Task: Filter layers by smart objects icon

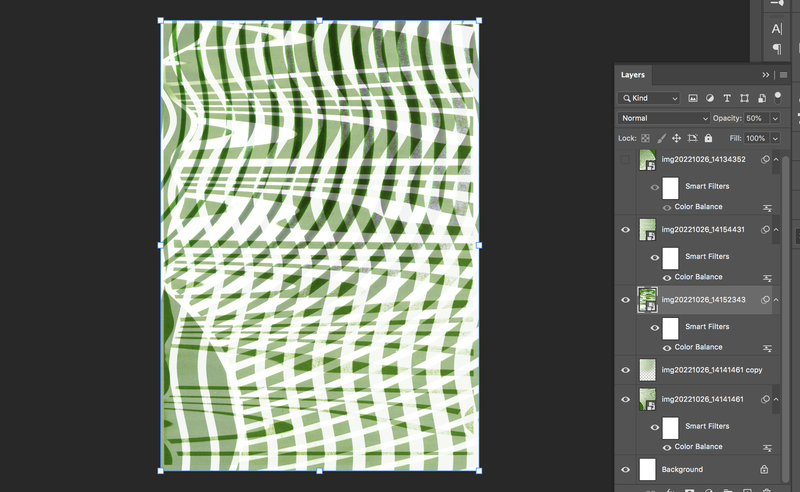Action: coord(762,98)
